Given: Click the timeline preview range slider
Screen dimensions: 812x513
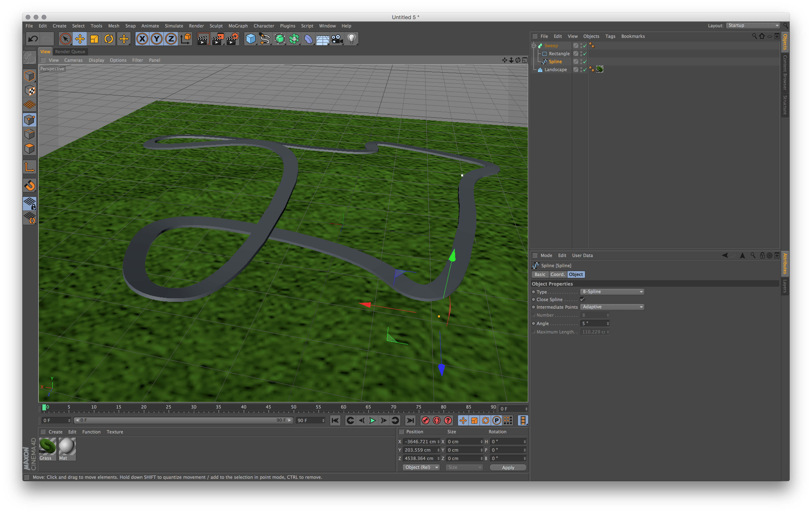Looking at the screenshot, I should pos(183,420).
